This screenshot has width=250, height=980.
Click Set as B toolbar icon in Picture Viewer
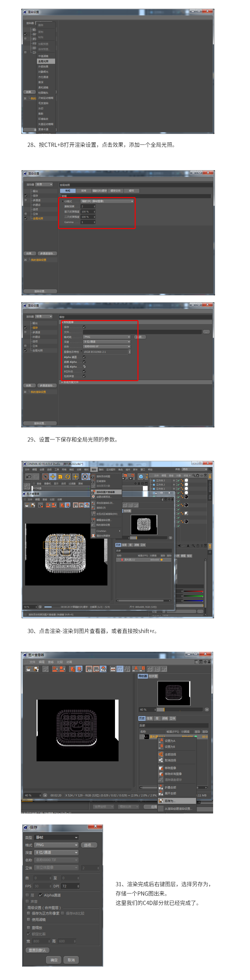(143, 668)
